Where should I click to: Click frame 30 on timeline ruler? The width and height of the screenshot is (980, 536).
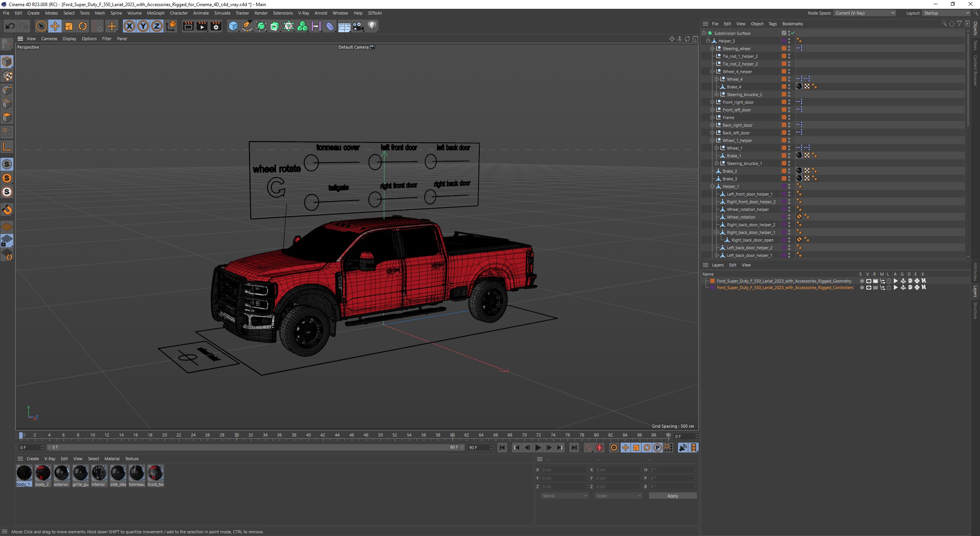(x=237, y=435)
